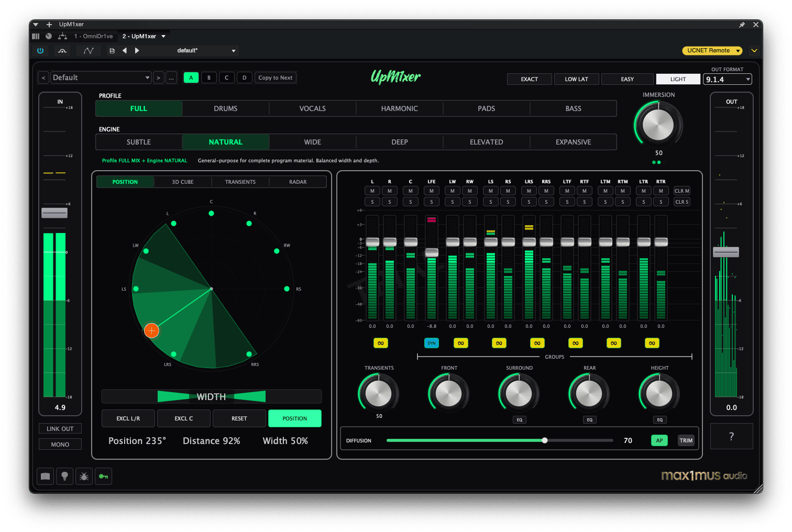Click the LW/RW link infinity icon
The height and width of the screenshot is (532, 792).
point(461,343)
